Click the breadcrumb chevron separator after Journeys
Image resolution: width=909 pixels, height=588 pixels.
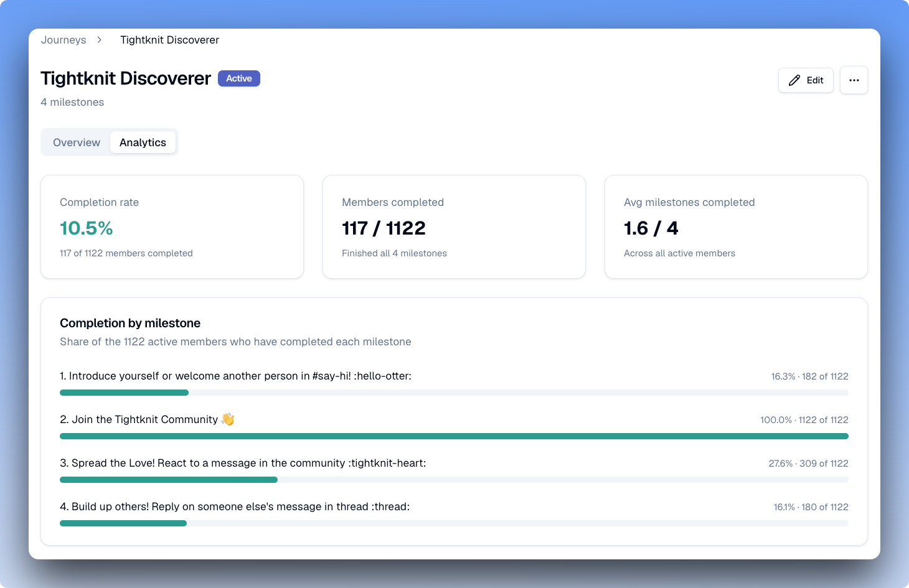100,40
